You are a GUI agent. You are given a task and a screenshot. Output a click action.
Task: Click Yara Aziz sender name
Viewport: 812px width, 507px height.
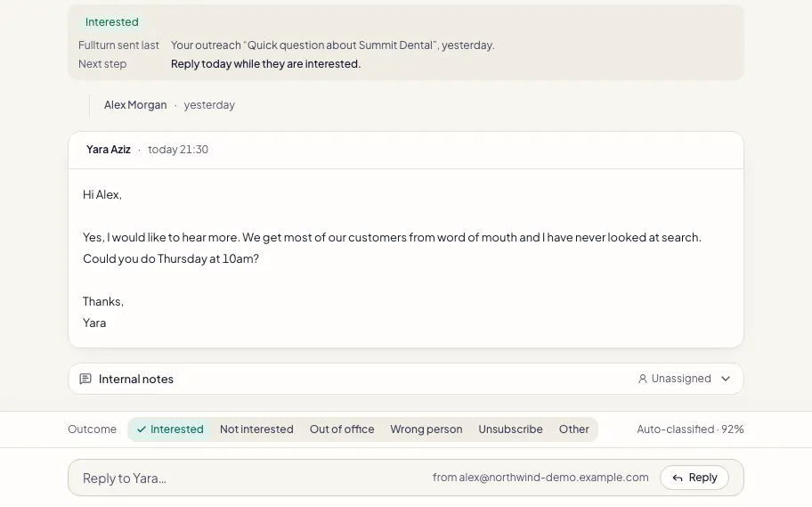pos(109,150)
